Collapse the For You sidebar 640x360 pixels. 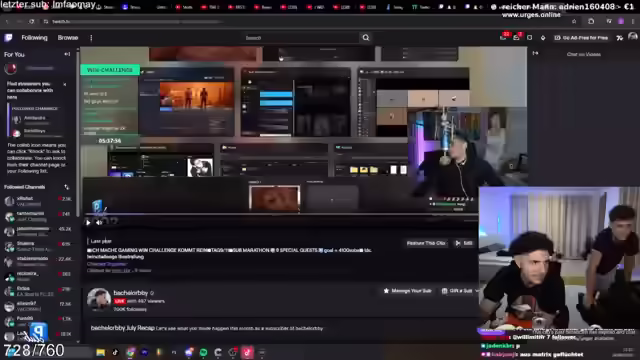67,54
